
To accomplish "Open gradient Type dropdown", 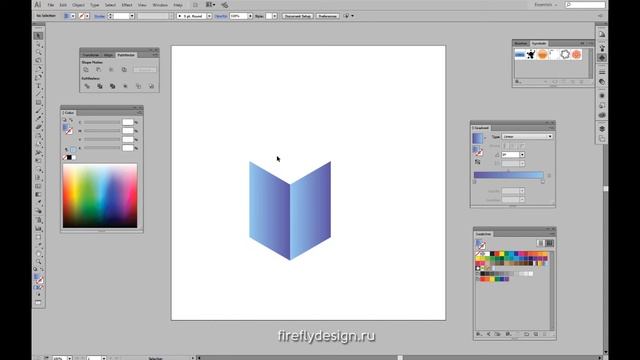I will (527, 136).
